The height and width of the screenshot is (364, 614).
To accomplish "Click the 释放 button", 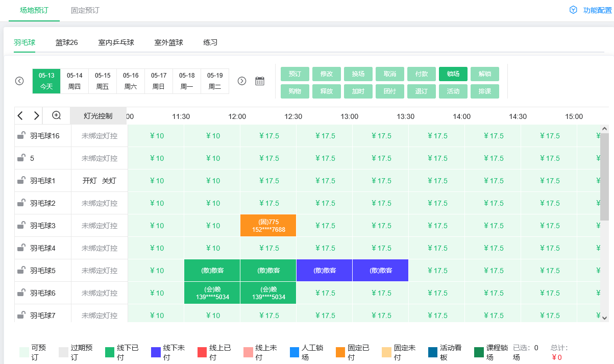I will (x=327, y=91).
